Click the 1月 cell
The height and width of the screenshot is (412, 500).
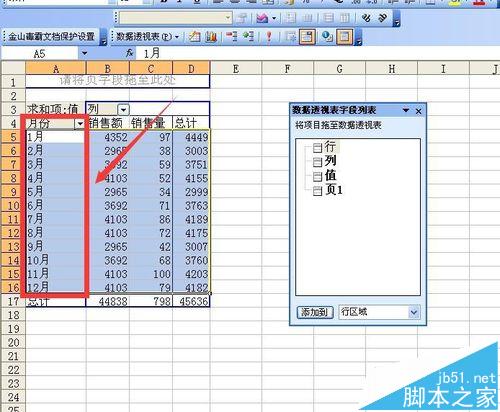[56, 137]
